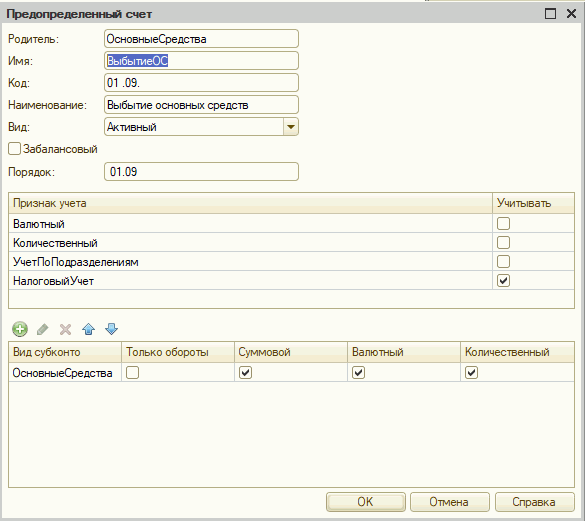585x521 pixels.
Task: Confirm with the OK button
Action: click(366, 502)
